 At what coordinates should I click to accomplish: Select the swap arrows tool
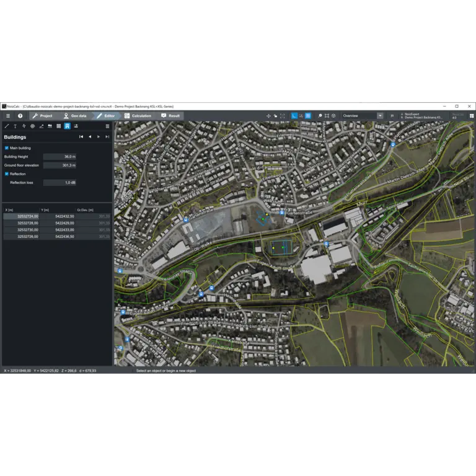[76, 126]
